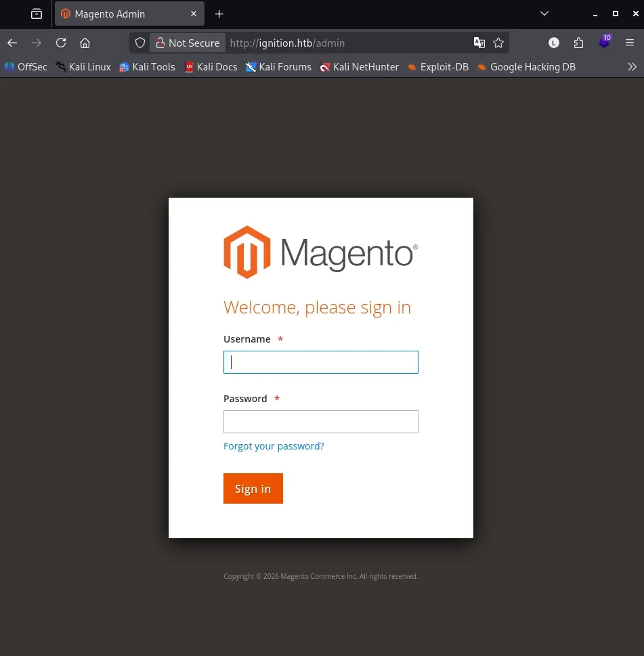The height and width of the screenshot is (656, 644).
Task: Select the Magento Admin tab
Action: 129,14
